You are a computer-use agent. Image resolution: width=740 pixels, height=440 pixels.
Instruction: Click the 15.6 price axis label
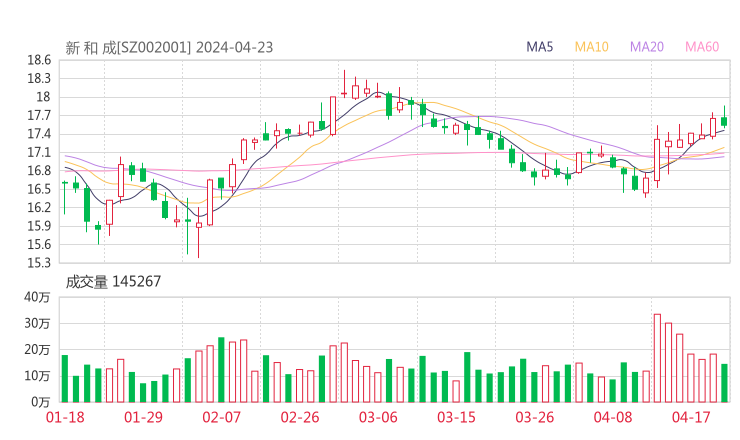click(x=39, y=244)
